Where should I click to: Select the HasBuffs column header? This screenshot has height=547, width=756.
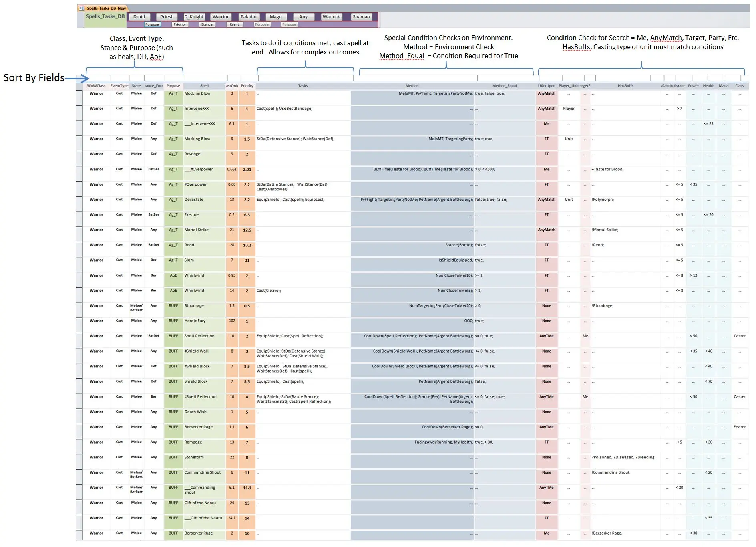click(625, 86)
